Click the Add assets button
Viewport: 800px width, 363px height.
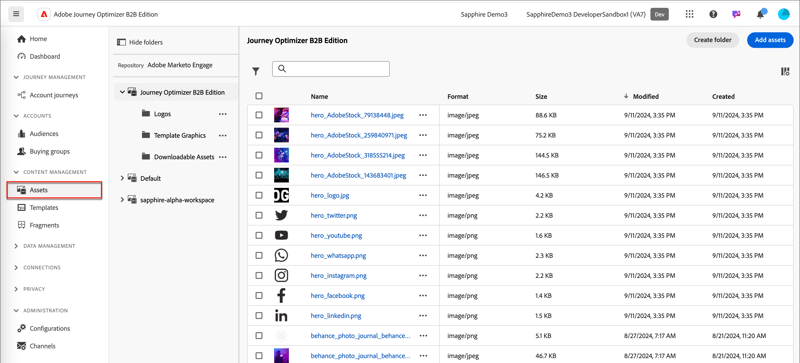click(770, 40)
